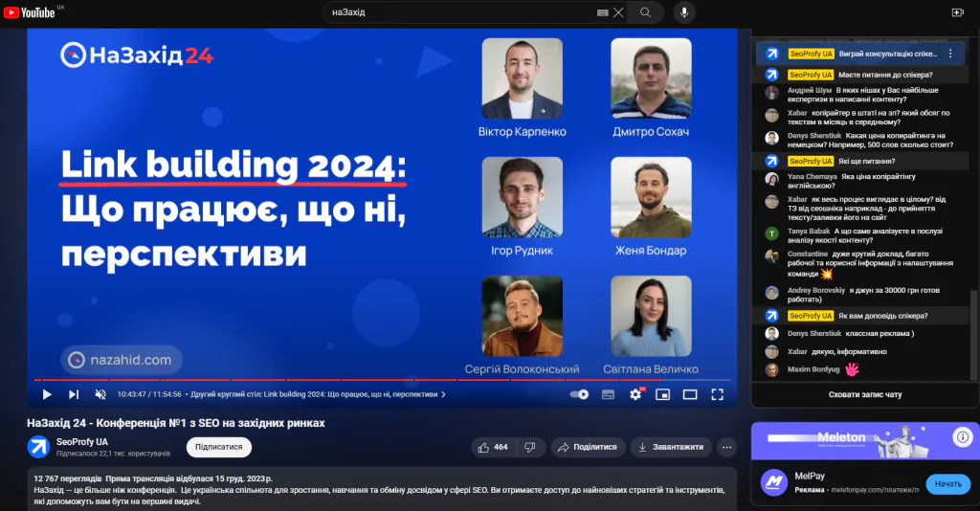The height and width of the screenshot is (511, 980).
Task: Hide chat replay with Сховати запис чату
Action: 865,395
